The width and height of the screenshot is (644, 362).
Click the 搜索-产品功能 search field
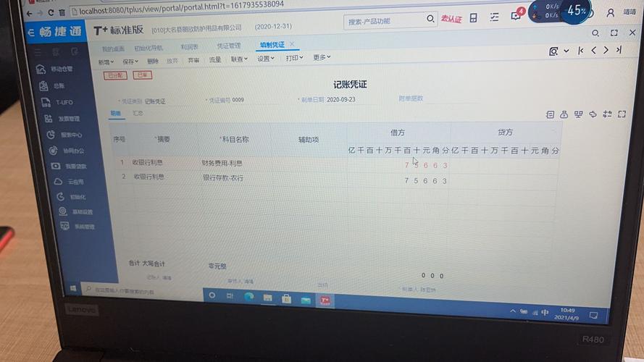tap(385, 20)
